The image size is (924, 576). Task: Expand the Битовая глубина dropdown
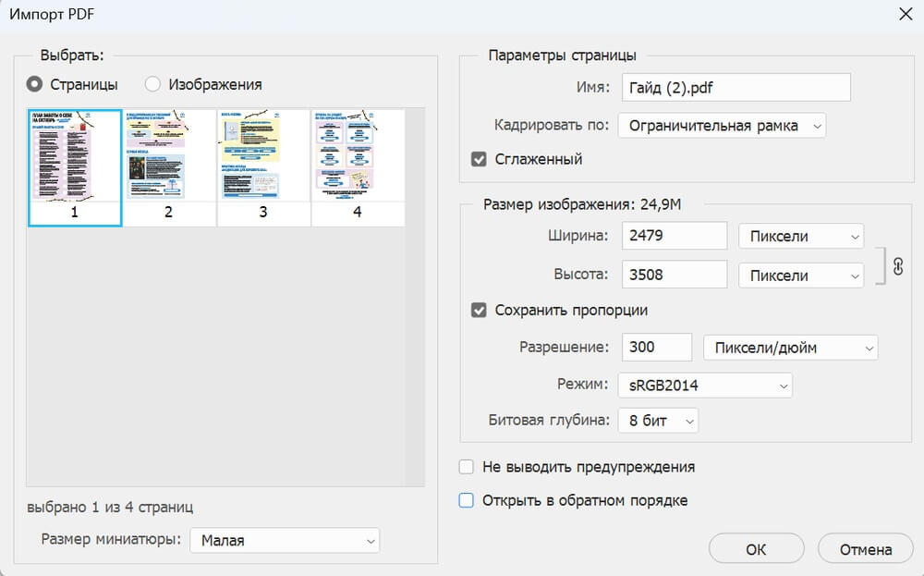(659, 421)
